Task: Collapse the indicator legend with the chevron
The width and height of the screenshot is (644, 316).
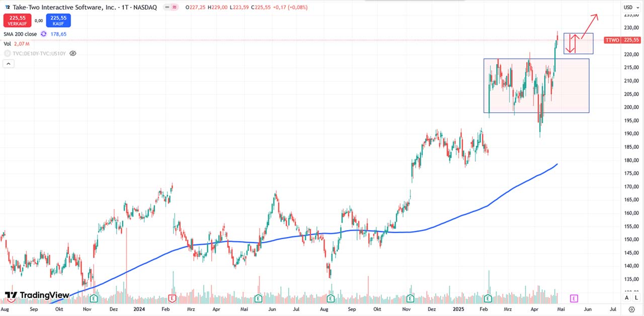Action: click(x=9, y=64)
